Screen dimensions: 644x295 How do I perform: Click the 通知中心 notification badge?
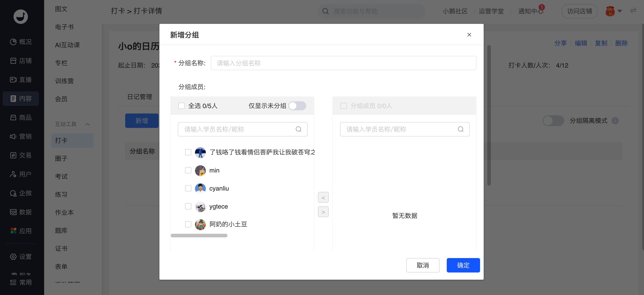[541, 7]
